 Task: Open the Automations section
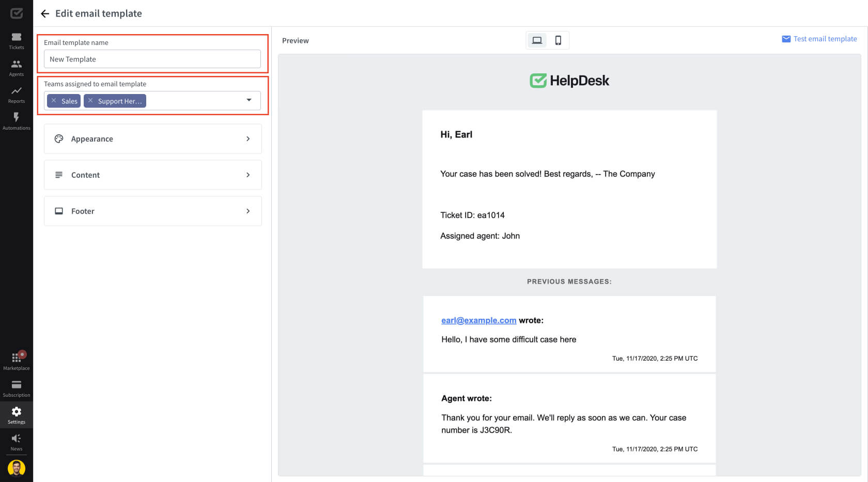[x=17, y=121]
